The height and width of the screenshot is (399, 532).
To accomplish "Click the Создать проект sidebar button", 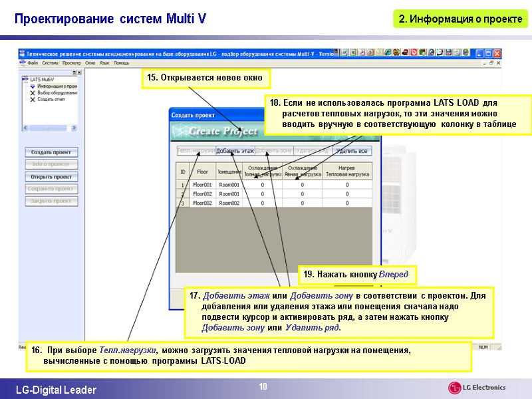I will click(x=51, y=152).
